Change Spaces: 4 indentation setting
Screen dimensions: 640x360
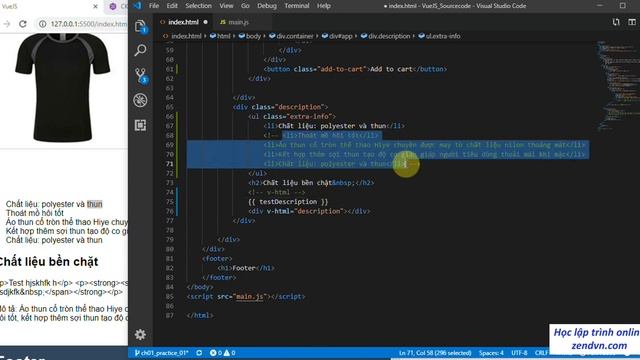tap(491, 353)
